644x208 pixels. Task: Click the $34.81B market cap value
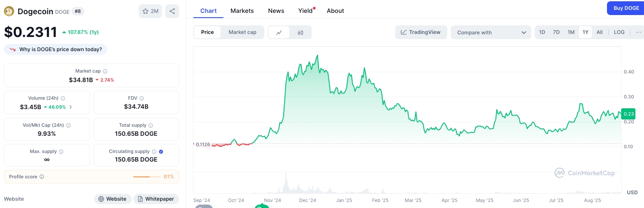click(x=81, y=80)
